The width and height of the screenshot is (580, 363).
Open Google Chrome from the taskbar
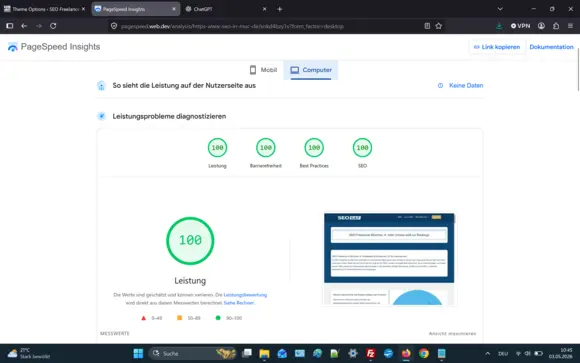pyautogui.click(x=424, y=353)
